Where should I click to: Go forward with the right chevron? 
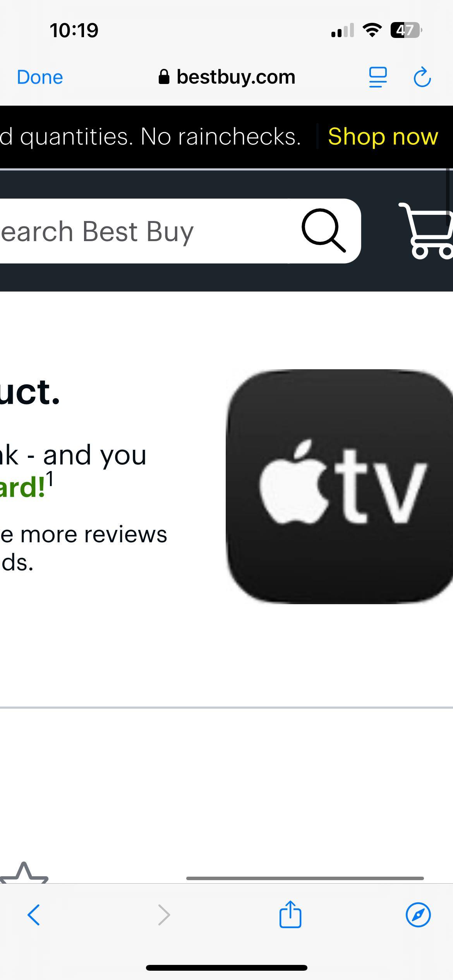point(164,915)
